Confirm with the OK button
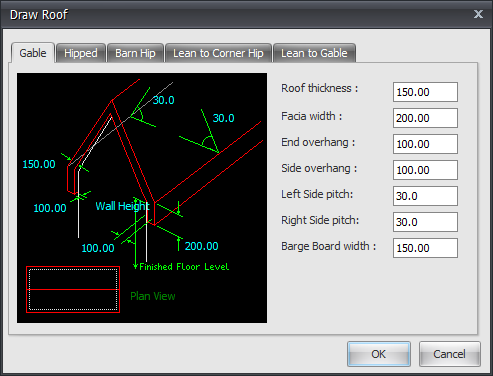493x376 pixels. [379, 354]
